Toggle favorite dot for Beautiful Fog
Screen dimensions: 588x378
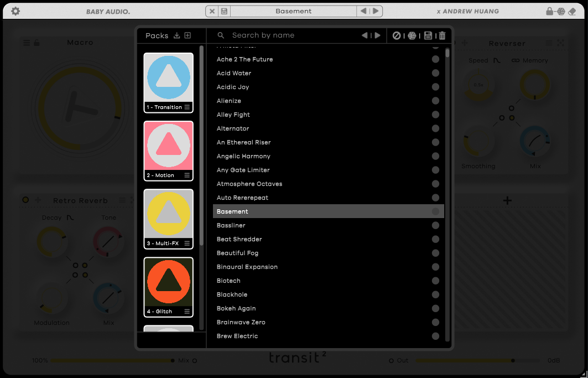click(x=435, y=253)
